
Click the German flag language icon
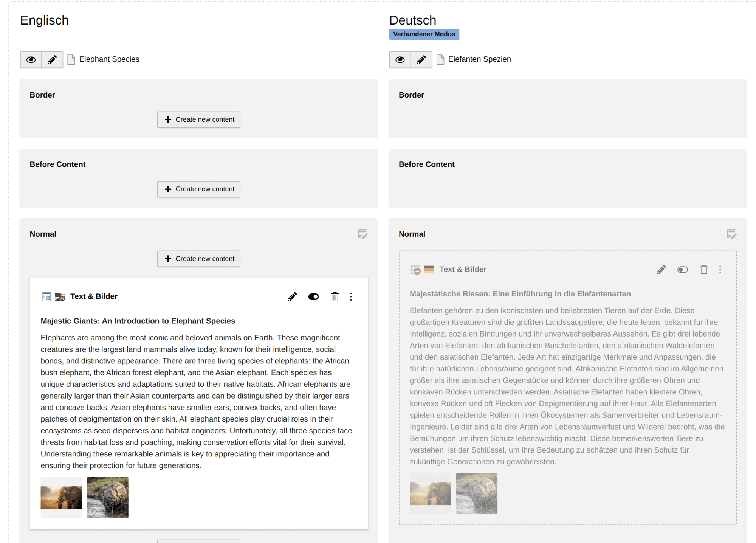tap(429, 270)
